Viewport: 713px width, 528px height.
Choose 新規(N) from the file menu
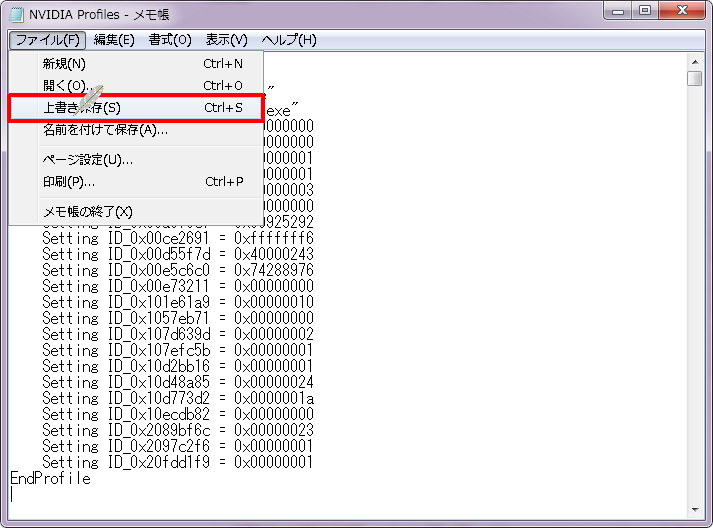(x=136, y=64)
